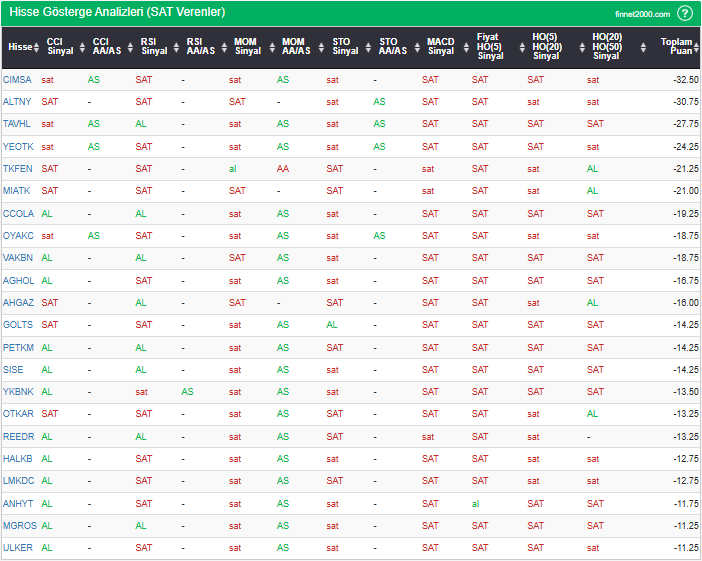Open MIATK stock link
The height and width of the screenshot is (561, 702).
pos(17,190)
